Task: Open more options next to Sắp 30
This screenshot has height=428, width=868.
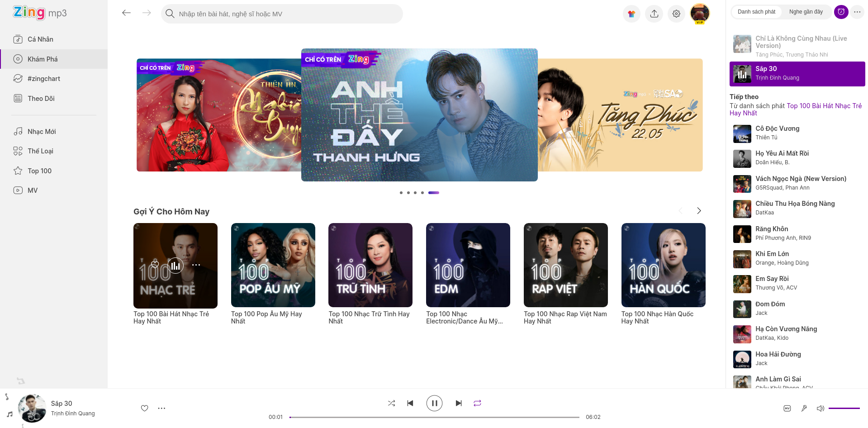Action: (x=161, y=408)
